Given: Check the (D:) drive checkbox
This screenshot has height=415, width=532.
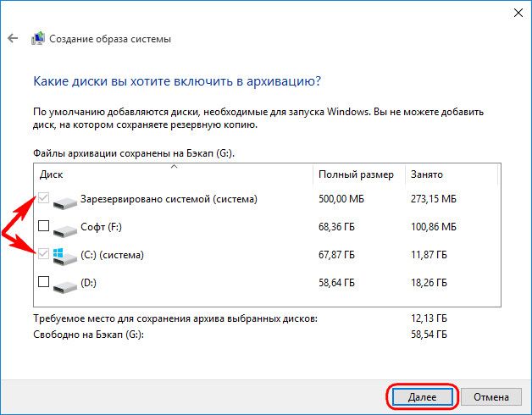Looking at the screenshot, I should [x=43, y=282].
